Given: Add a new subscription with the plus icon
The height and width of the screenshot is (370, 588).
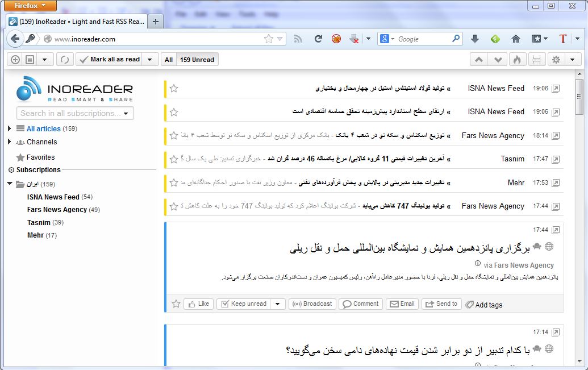Looking at the screenshot, I should point(15,60).
